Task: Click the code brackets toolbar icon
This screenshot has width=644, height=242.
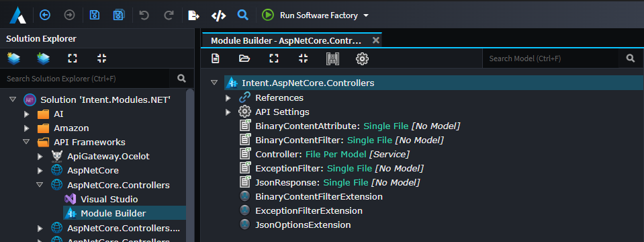Action: [x=218, y=15]
